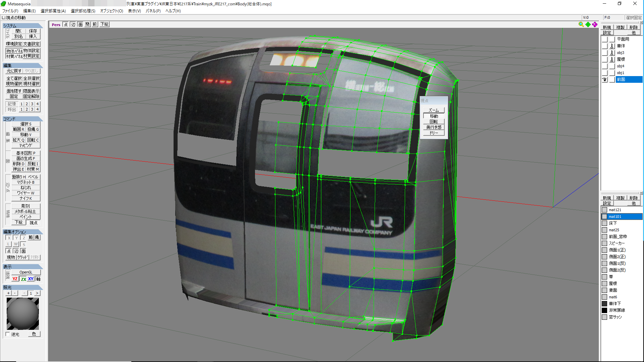Viewport: 644px width, 362px height.
Task: Click the lighting direction sphere preview
Action: pos(23,314)
